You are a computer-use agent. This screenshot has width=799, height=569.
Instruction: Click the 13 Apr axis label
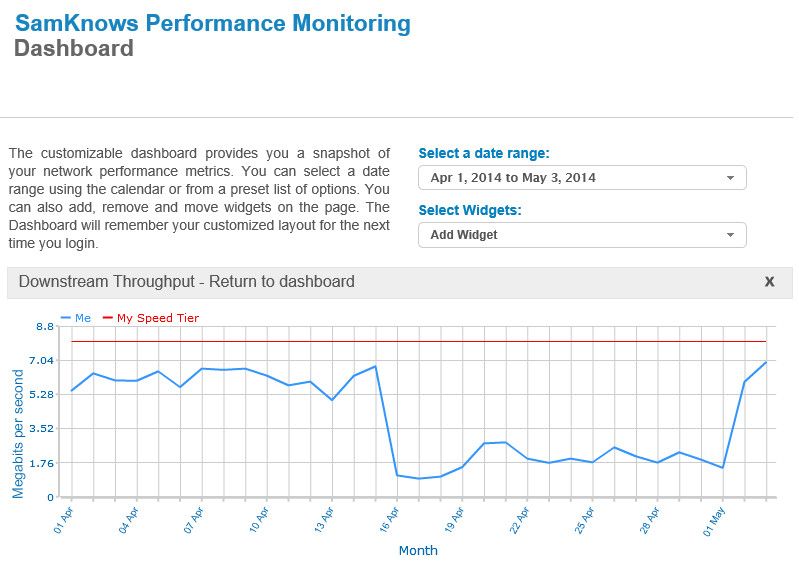point(324,520)
